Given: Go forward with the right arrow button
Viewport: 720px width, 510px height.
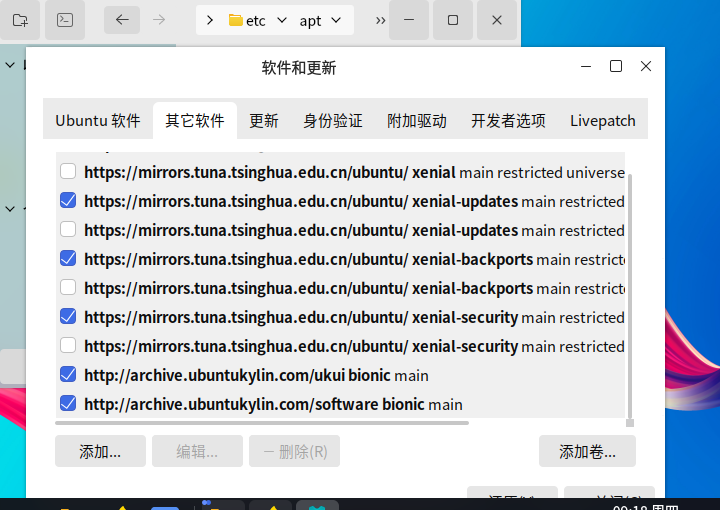Looking at the screenshot, I should coord(159,20).
